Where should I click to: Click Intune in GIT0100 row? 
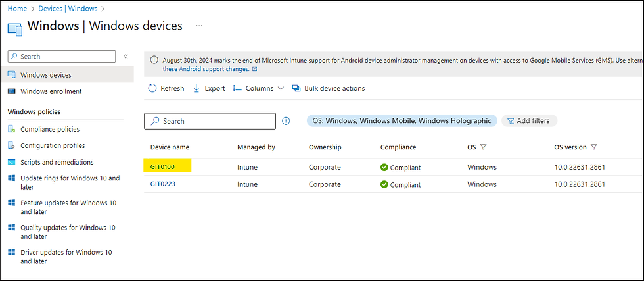click(x=247, y=167)
